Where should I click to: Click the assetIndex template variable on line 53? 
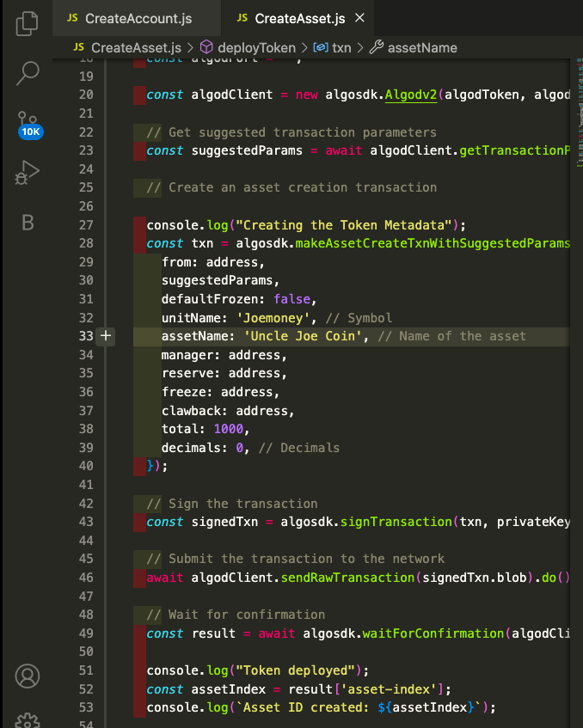pos(429,707)
